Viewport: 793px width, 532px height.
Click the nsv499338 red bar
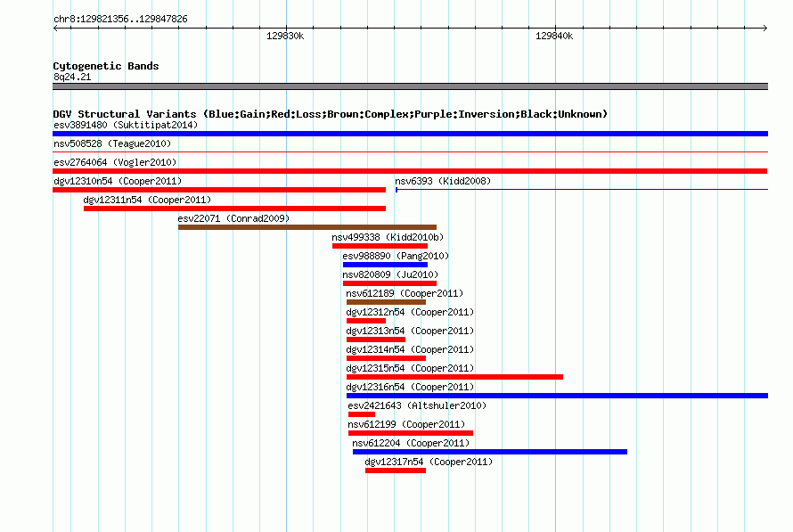380,246
